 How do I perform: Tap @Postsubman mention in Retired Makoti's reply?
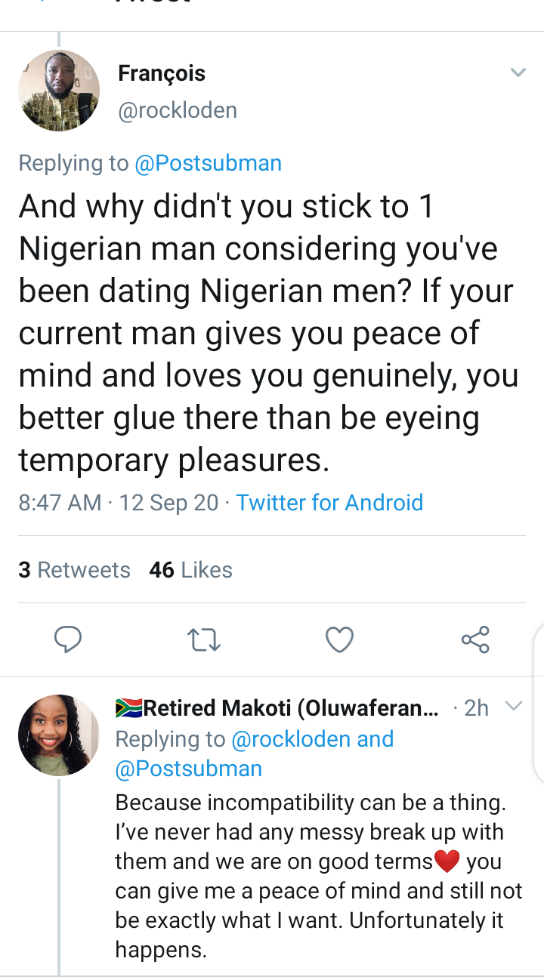(x=188, y=769)
